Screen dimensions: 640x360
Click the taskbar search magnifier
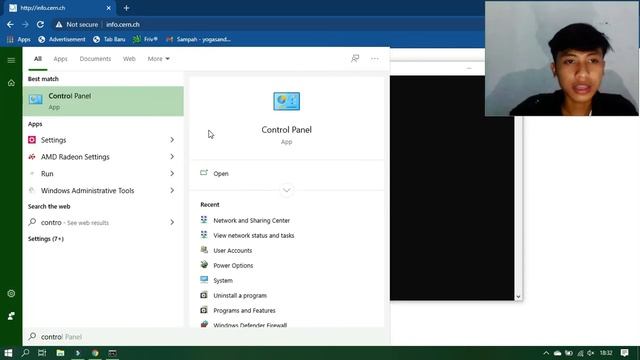point(25,353)
